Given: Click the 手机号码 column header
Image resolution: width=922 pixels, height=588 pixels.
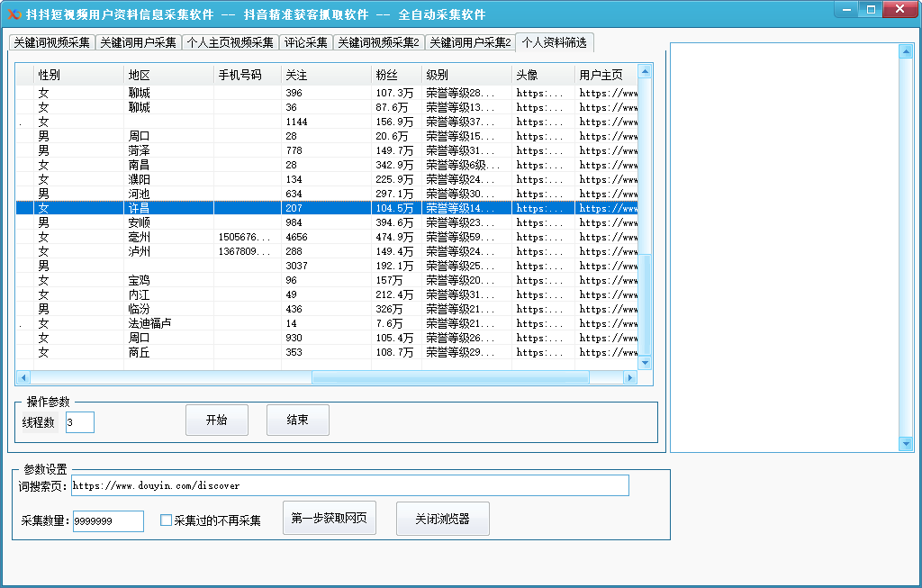Looking at the screenshot, I should 248,75.
